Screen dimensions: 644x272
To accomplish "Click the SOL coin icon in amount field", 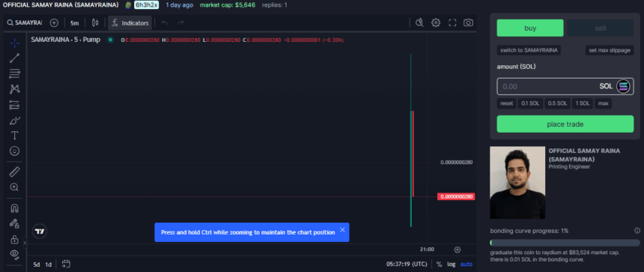I will click(x=623, y=87).
